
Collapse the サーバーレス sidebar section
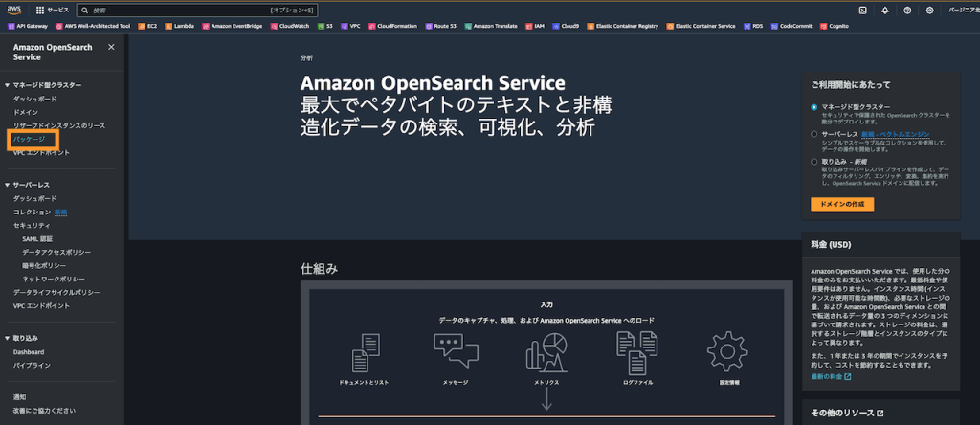coord(7,185)
